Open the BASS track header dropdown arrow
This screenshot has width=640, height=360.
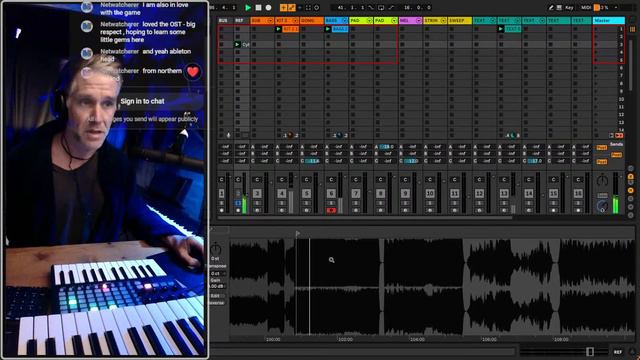click(344, 20)
